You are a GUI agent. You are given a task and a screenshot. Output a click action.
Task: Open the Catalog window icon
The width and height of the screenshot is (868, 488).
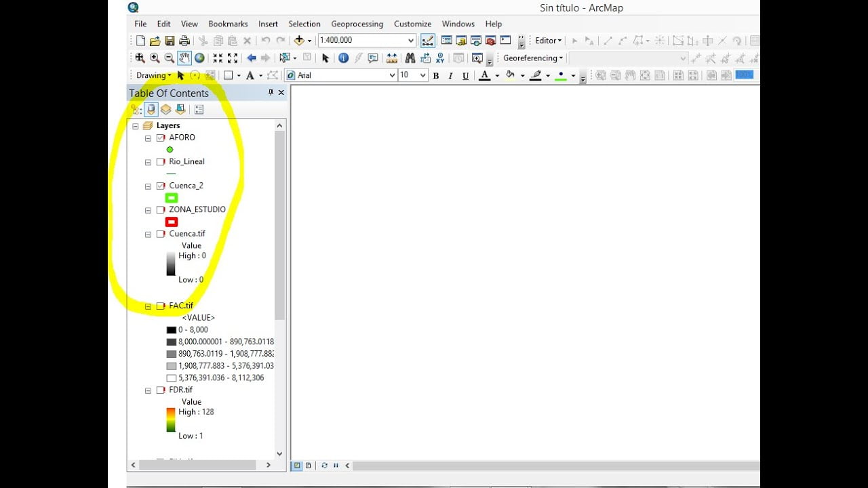click(x=461, y=41)
